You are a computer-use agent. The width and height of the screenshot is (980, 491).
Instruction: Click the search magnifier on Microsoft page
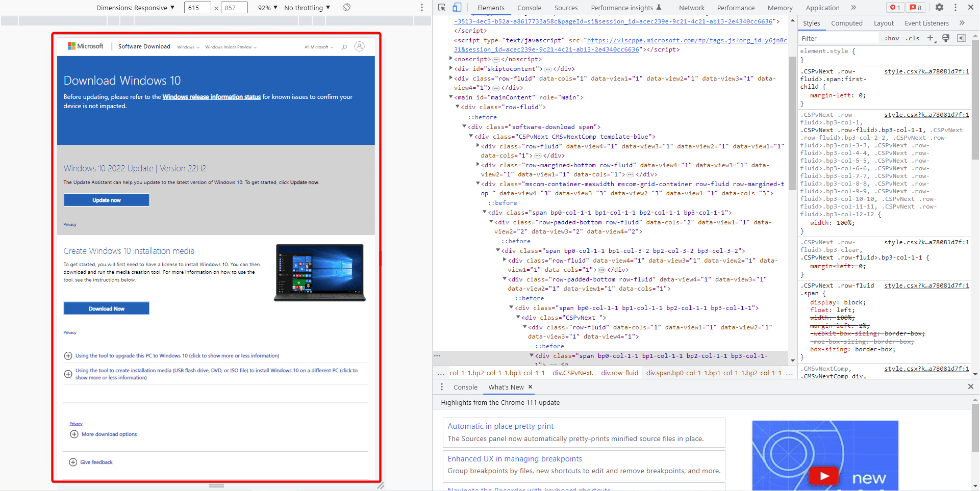click(344, 47)
